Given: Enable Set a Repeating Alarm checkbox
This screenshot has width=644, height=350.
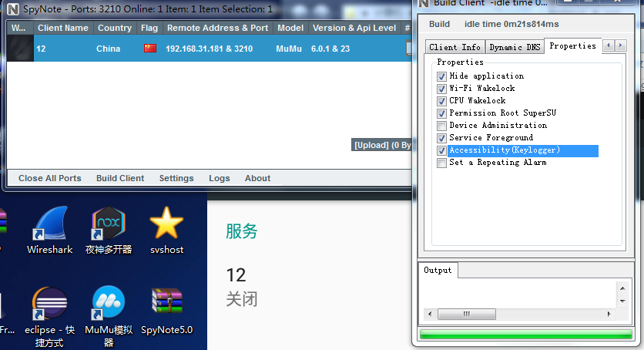Looking at the screenshot, I should 441,163.
